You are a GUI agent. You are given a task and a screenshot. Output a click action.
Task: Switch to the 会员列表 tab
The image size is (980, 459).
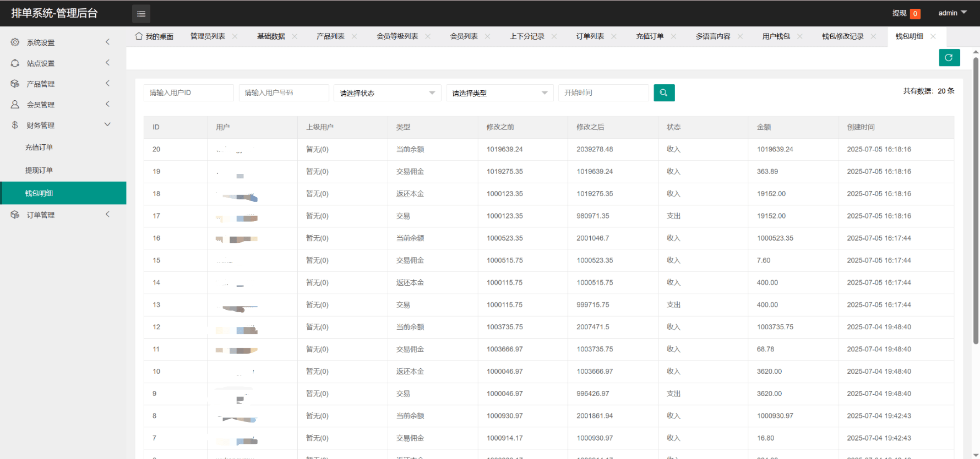[464, 36]
